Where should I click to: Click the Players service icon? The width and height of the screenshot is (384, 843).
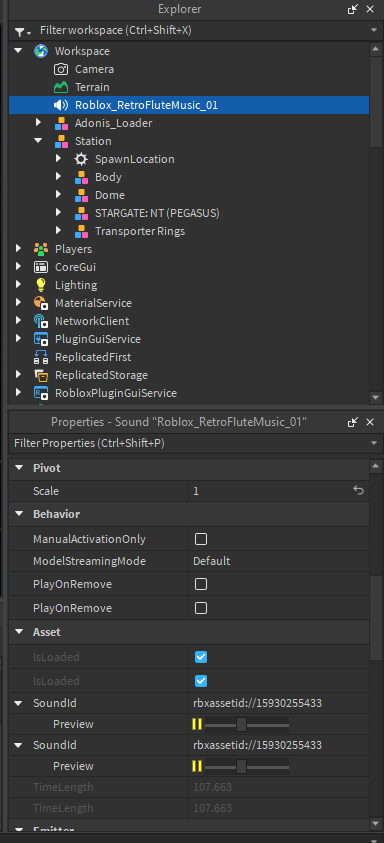pos(41,249)
